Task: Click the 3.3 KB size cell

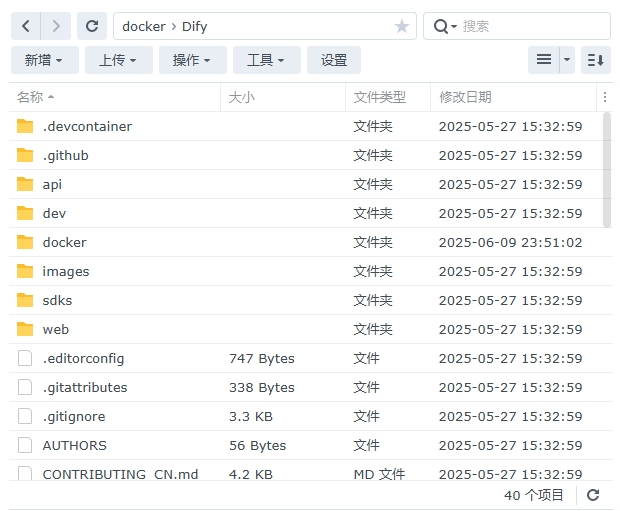Action: click(251, 416)
